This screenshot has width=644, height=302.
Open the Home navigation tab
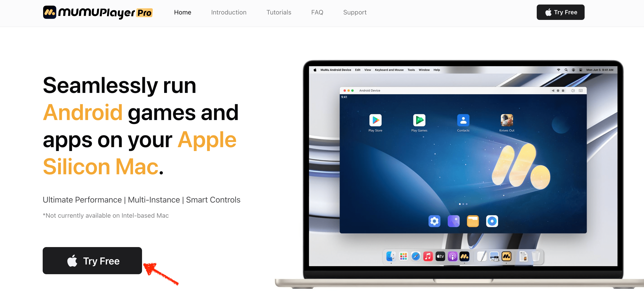click(x=182, y=12)
